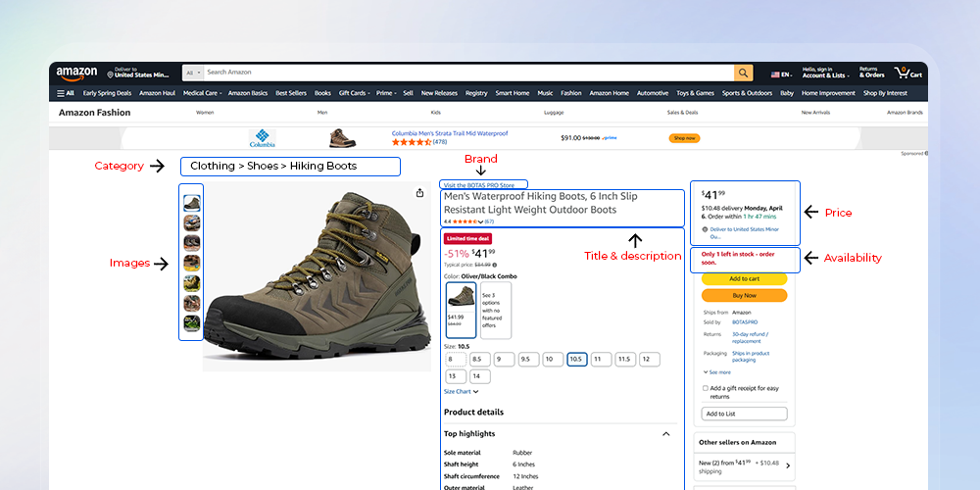The width and height of the screenshot is (980, 490).
Task: Select the first boot thumbnail image
Action: click(x=192, y=203)
